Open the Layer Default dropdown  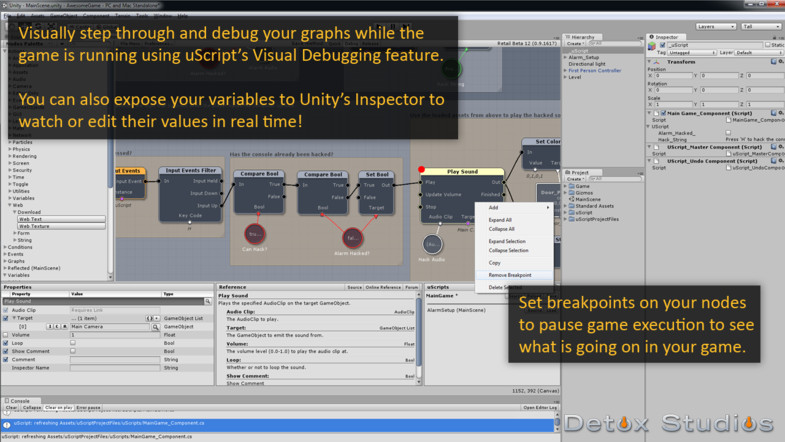point(759,53)
